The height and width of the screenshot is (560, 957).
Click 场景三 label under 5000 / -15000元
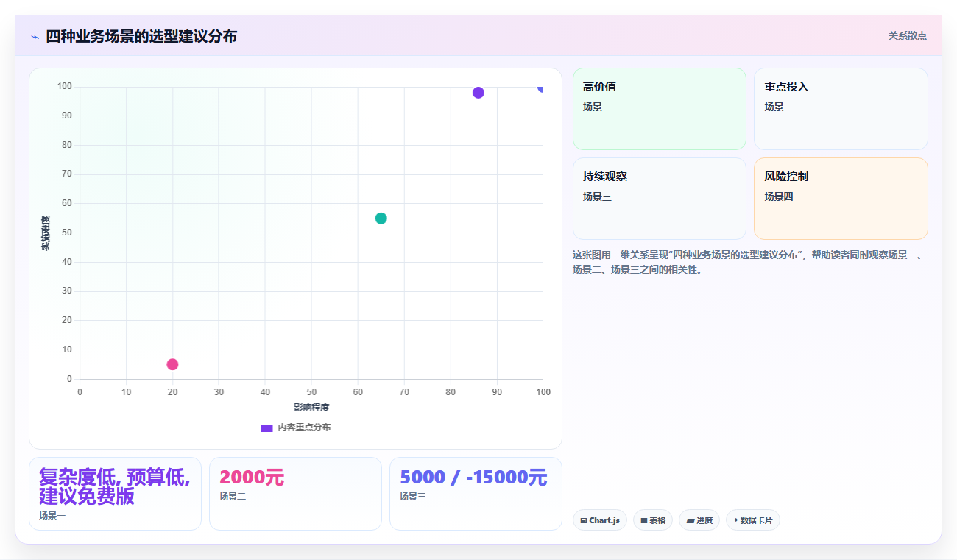[x=413, y=497]
